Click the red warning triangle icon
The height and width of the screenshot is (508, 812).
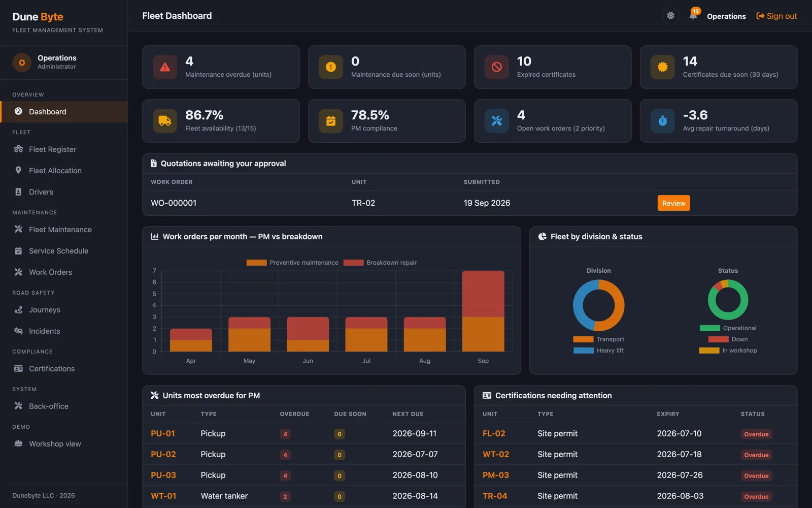click(165, 67)
